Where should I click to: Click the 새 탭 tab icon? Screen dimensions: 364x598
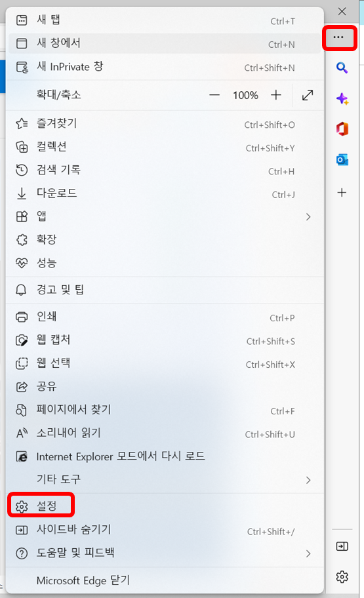pos(22,20)
